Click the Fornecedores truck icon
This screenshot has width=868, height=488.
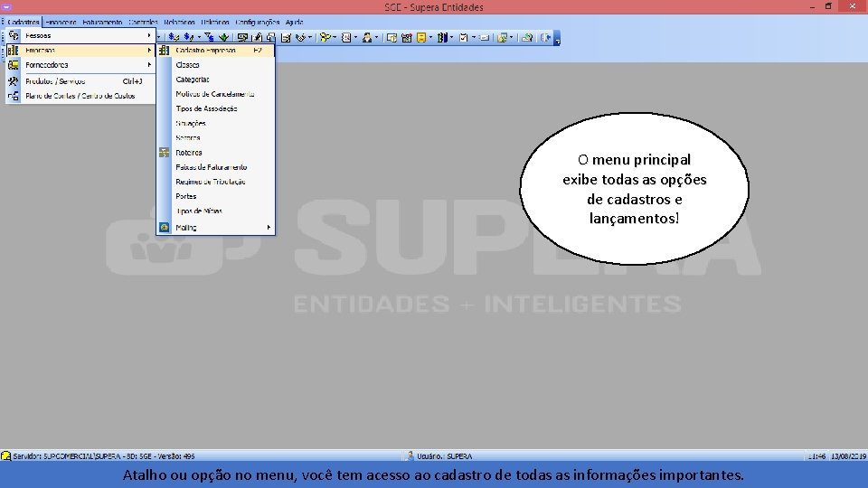(x=14, y=65)
